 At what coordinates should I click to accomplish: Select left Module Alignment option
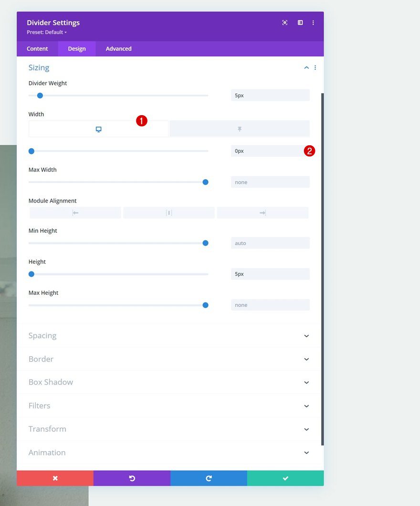pos(74,212)
